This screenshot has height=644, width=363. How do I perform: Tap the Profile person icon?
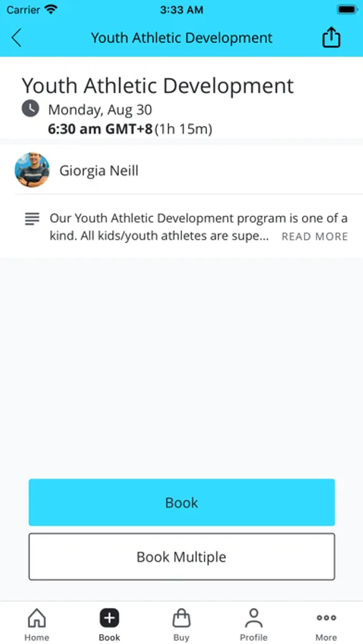(253, 618)
